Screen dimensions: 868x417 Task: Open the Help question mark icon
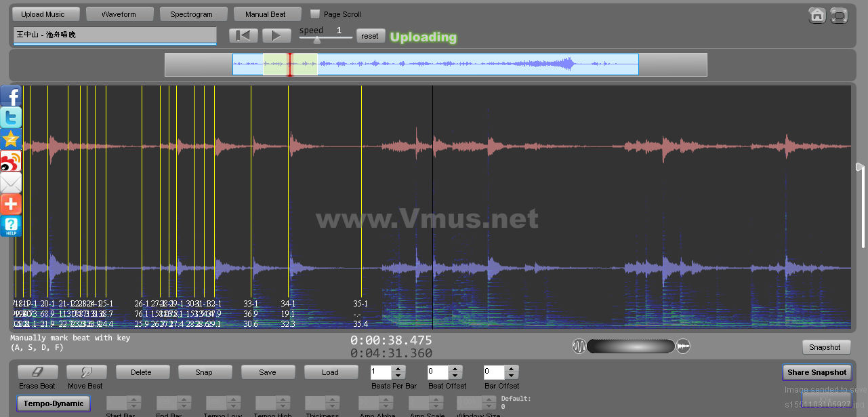11,226
